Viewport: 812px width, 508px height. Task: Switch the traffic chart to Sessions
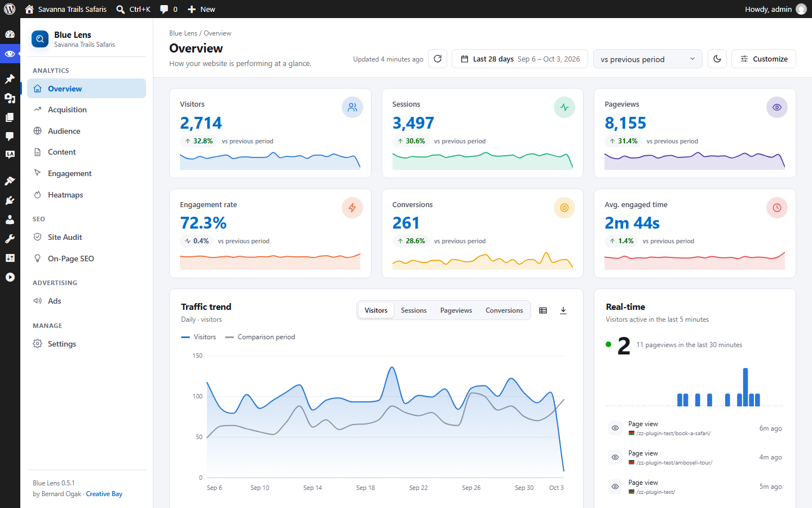pos(413,310)
